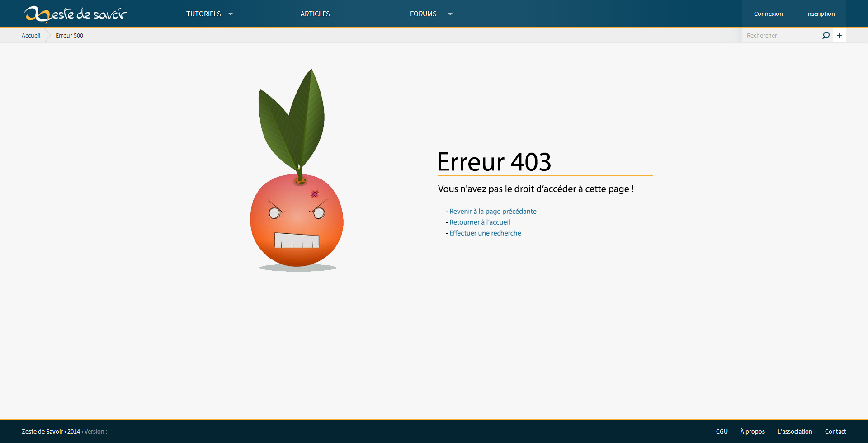
Task: Follow 'Effectuer une recherche' link
Action: click(485, 233)
